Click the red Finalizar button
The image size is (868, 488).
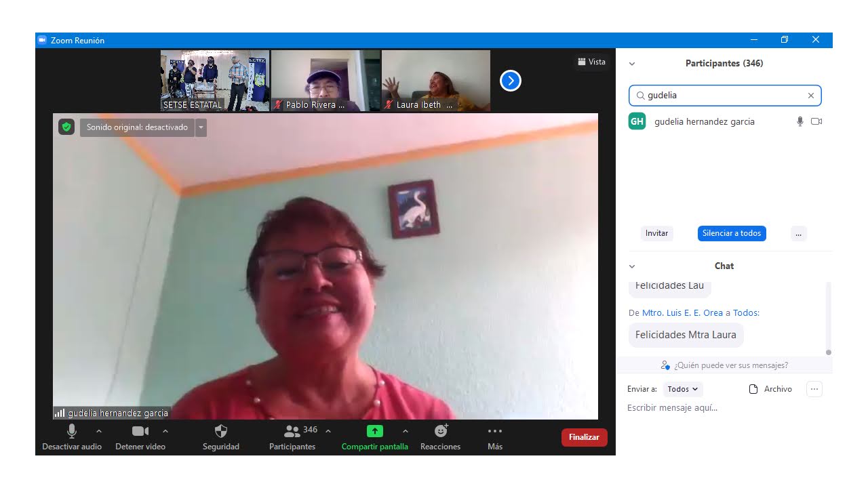[584, 437]
